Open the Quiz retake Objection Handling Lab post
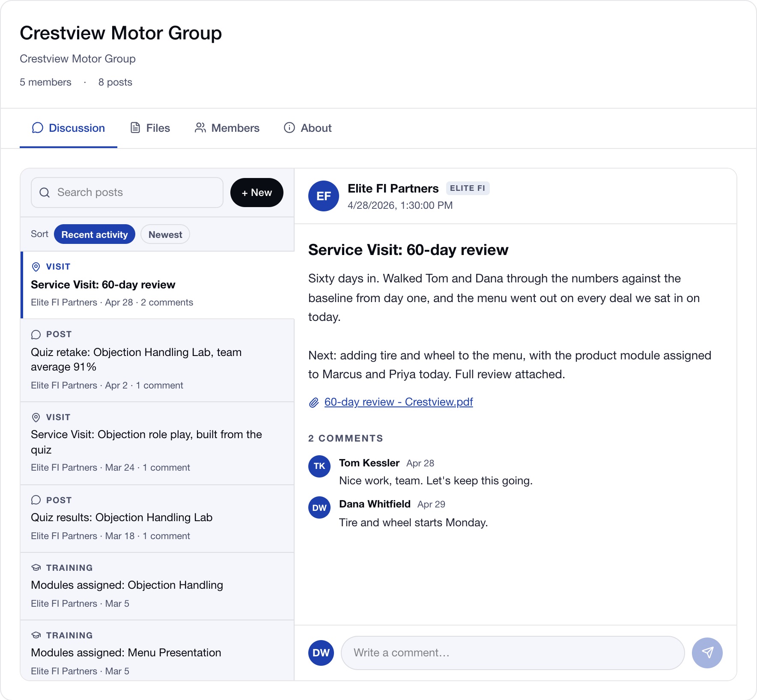Image resolution: width=757 pixels, height=700 pixels. pos(158,360)
